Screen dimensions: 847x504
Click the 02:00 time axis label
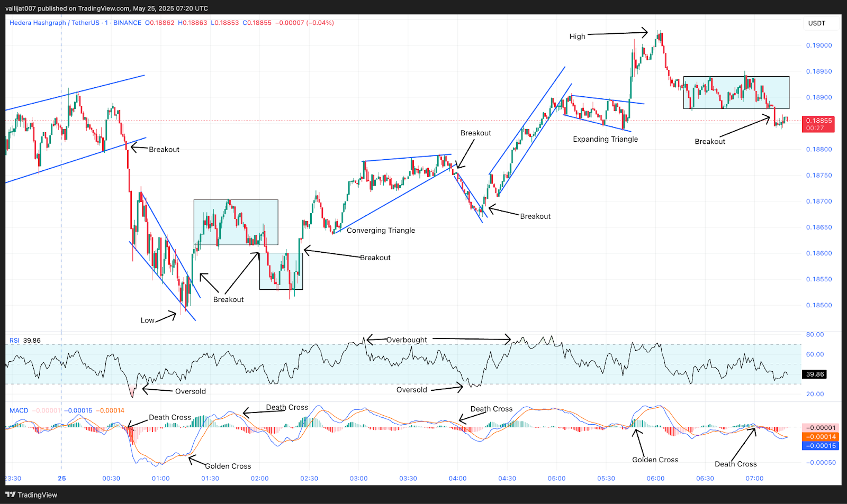tap(260, 478)
